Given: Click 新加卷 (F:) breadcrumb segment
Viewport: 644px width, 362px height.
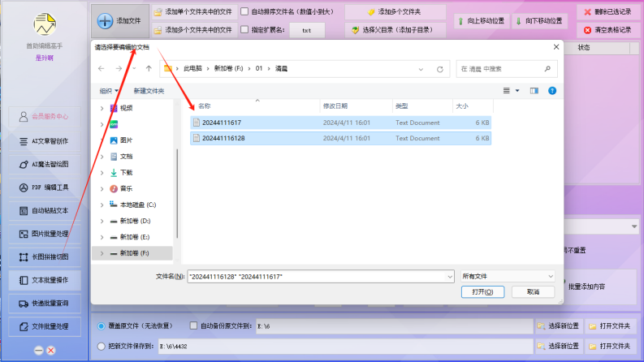Looking at the screenshot, I should 228,68.
